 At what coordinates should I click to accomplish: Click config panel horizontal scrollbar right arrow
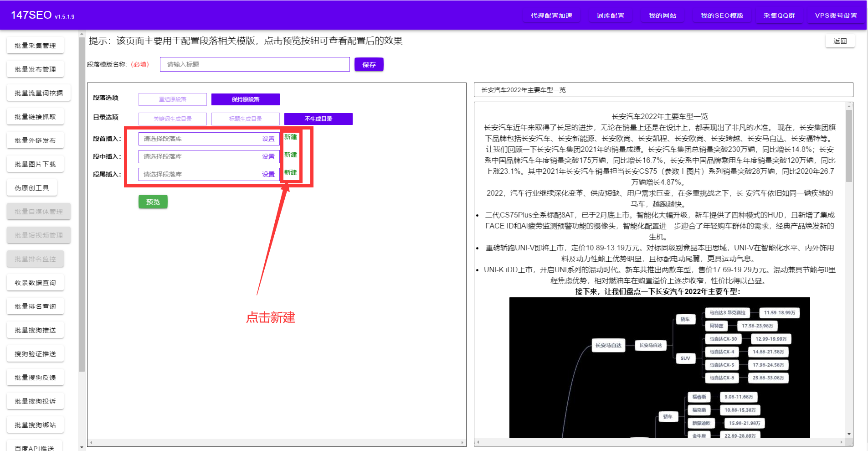click(x=462, y=442)
